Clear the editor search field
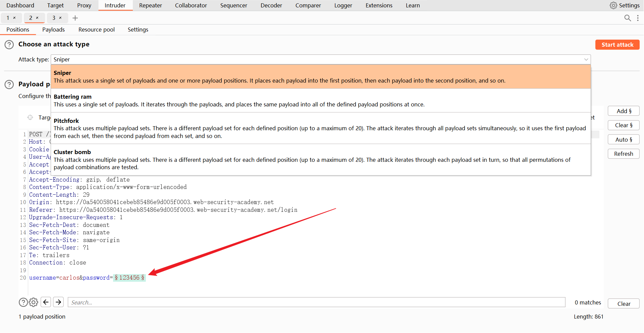Viewport: 644px width, 333px height. point(624,303)
